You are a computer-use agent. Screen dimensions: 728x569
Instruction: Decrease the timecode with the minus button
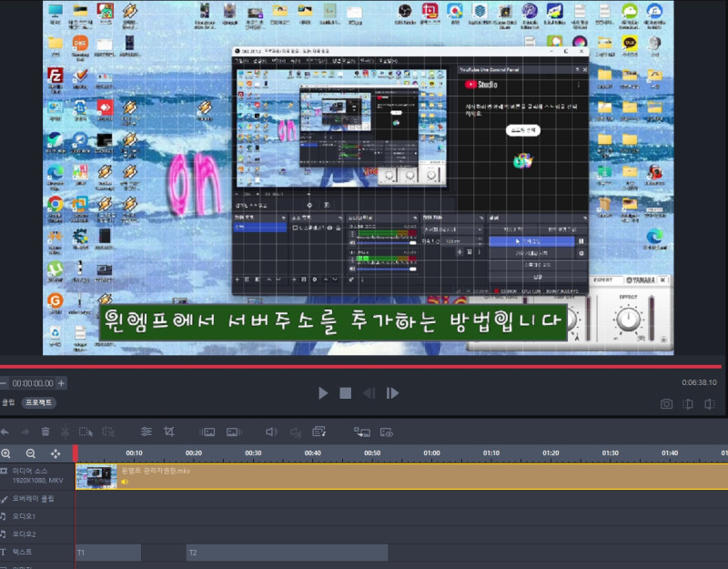(x=4, y=383)
